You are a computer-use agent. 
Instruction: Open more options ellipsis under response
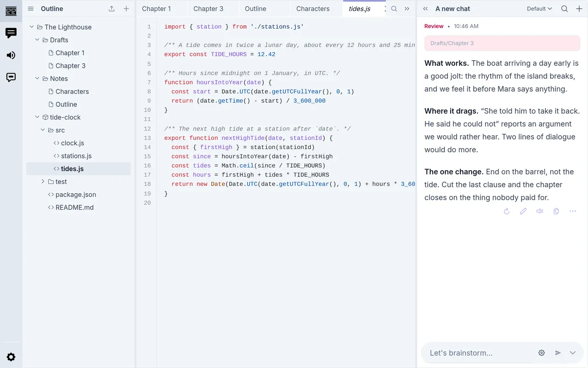573,211
